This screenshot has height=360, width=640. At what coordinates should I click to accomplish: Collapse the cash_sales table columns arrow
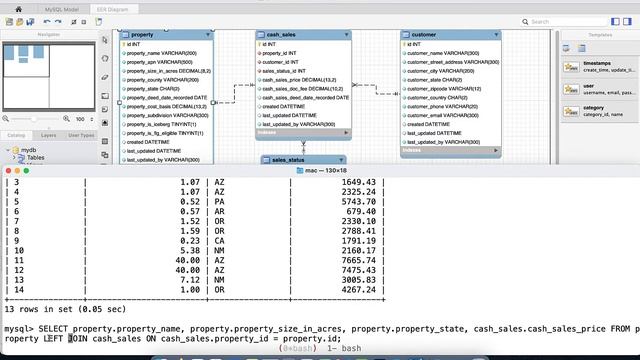point(346,35)
